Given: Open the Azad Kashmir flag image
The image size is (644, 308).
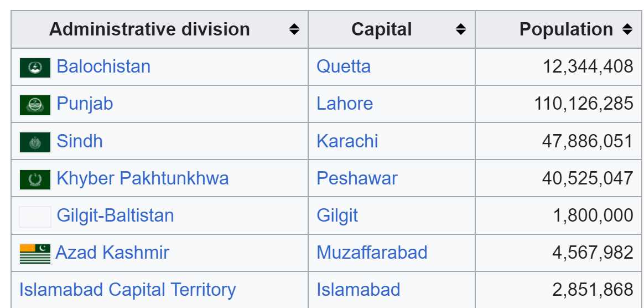Looking at the screenshot, I should pyautogui.click(x=35, y=254).
